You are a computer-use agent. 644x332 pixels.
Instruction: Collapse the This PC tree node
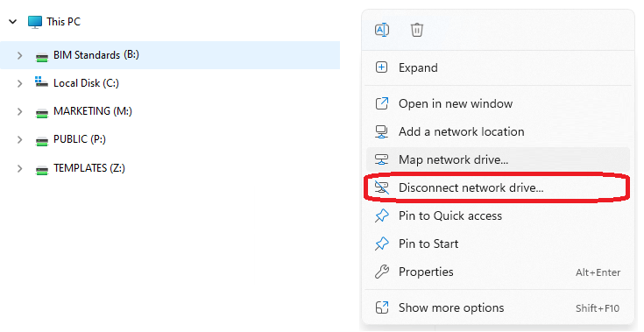click(13, 21)
